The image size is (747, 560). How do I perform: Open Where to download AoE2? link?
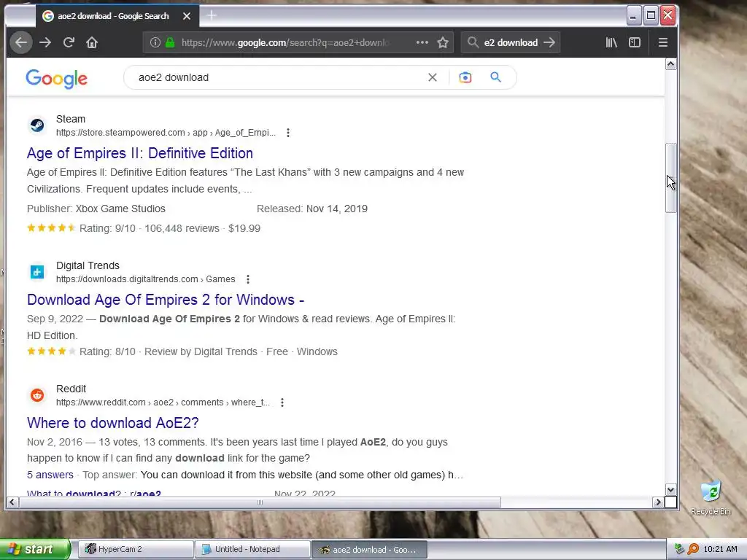click(113, 423)
